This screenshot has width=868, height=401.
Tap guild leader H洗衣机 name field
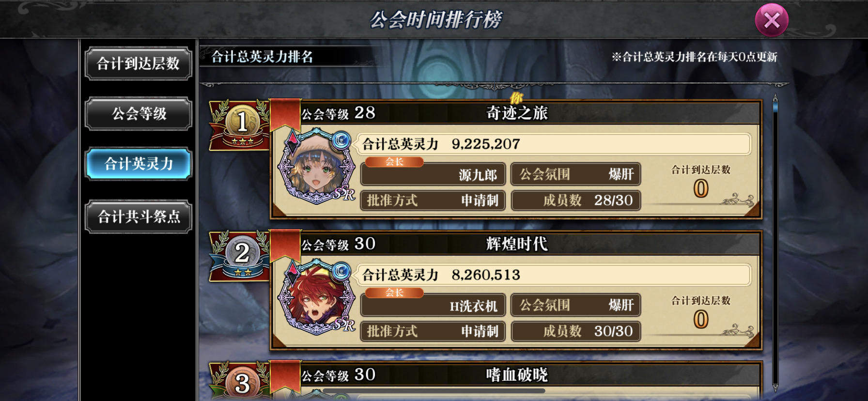pyautogui.click(x=433, y=305)
